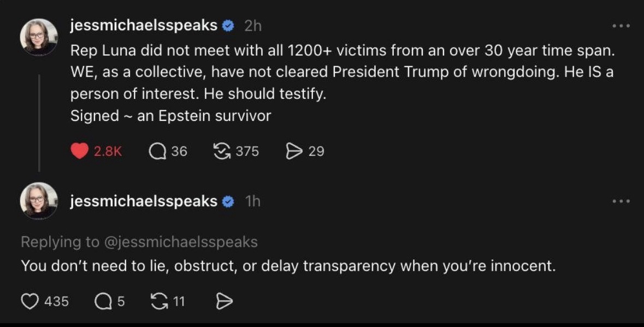Repost the first Threads post
644x327 pixels.
(x=221, y=151)
